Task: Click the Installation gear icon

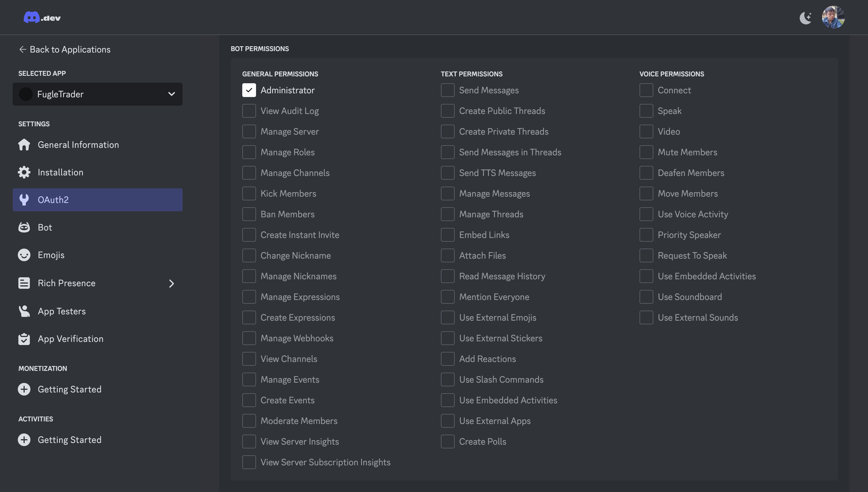Action: coord(24,172)
